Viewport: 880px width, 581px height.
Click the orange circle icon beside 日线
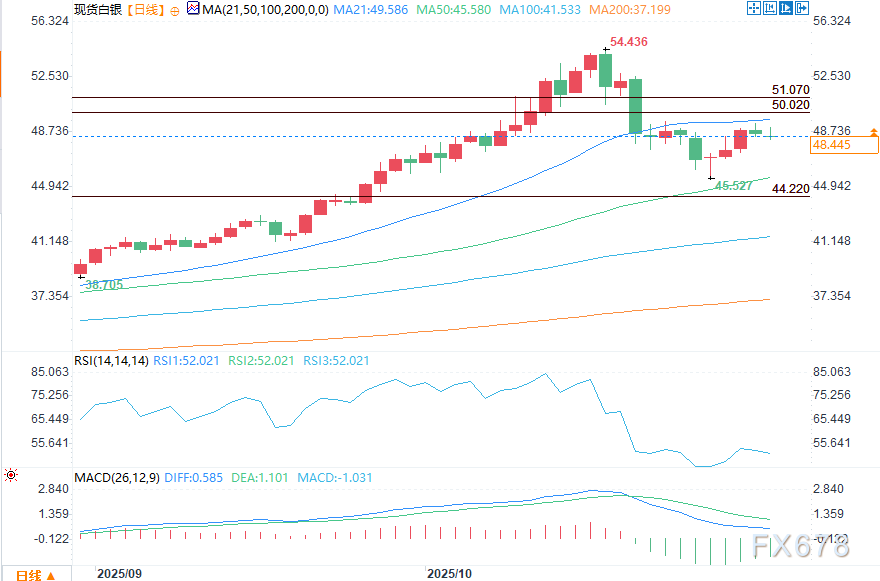pyautogui.click(x=176, y=10)
